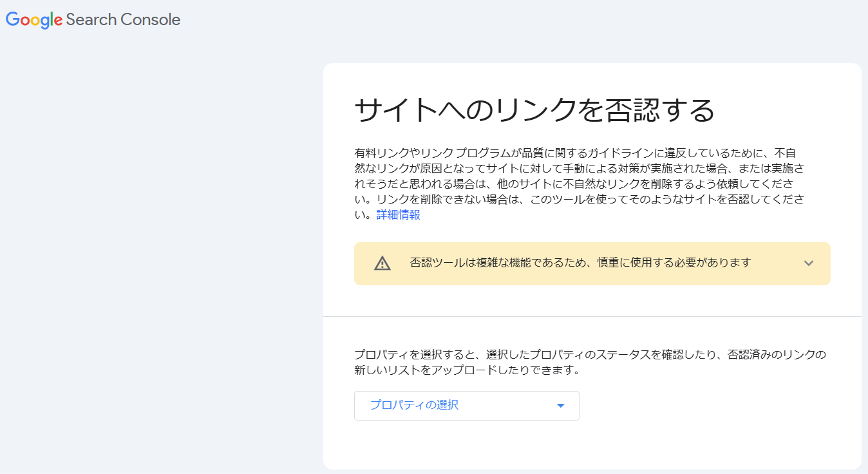
Task: Click the green l in the Google logo
Action: (x=52, y=19)
